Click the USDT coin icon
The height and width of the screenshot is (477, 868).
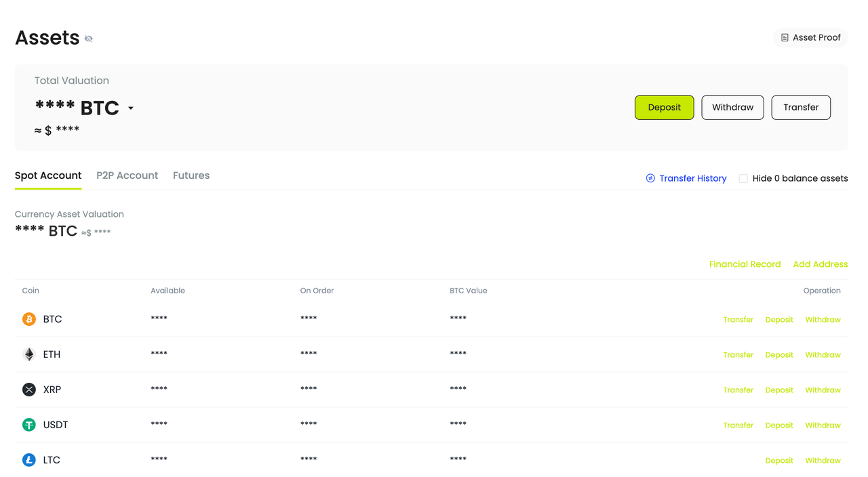29,425
